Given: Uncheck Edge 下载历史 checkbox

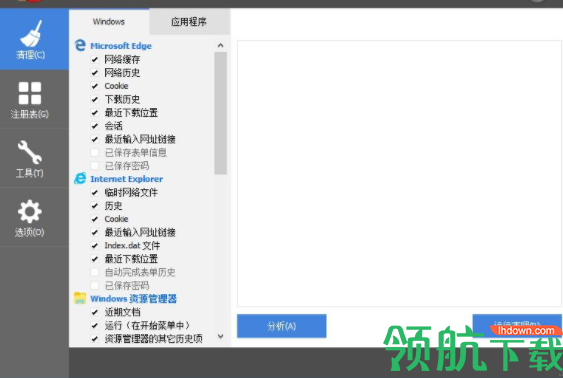Looking at the screenshot, I should [x=95, y=99].
